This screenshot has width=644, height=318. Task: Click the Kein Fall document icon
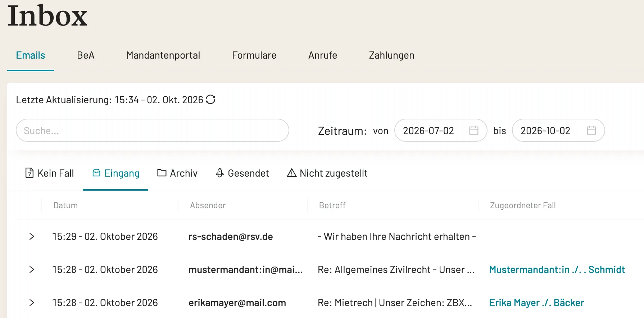point(29,173)
